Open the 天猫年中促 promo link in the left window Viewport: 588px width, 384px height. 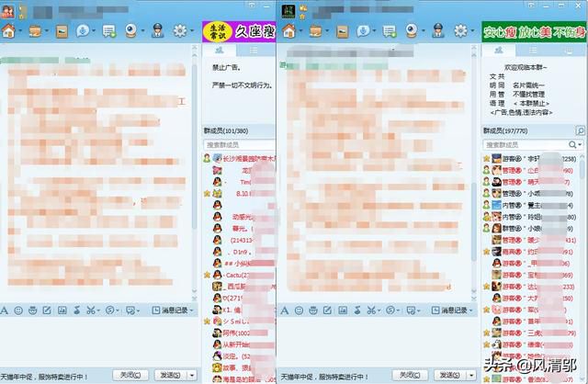tap(44, 377)
